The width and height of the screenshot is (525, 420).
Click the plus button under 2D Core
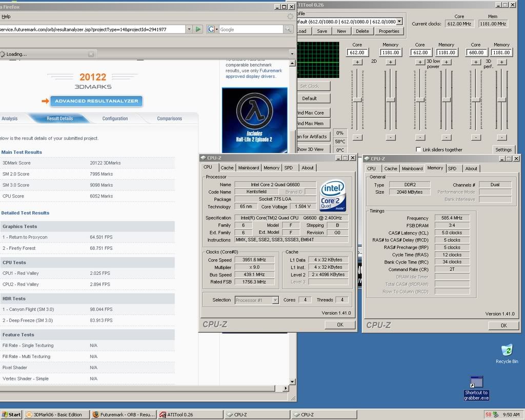tap(357, 62)
